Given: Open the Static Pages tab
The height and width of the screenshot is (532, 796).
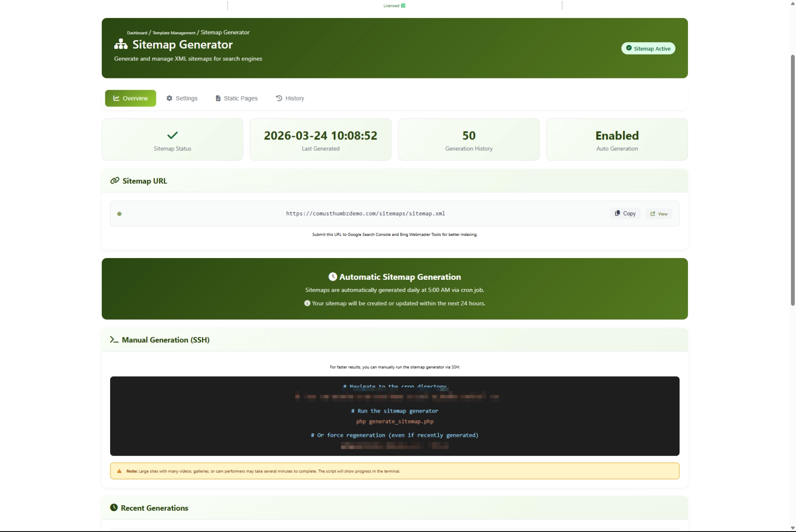Looking at the screenshot, I should pyautogui.click(x=237, y=98).
